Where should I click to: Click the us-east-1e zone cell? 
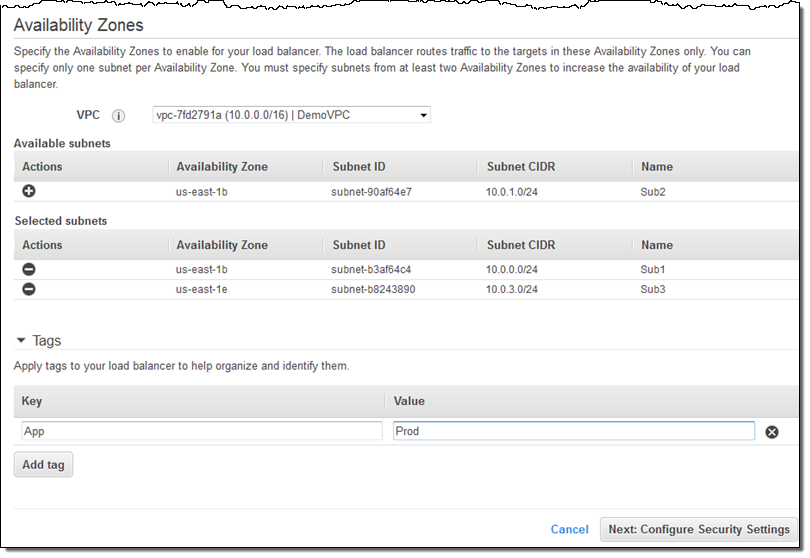click(201, 289)
